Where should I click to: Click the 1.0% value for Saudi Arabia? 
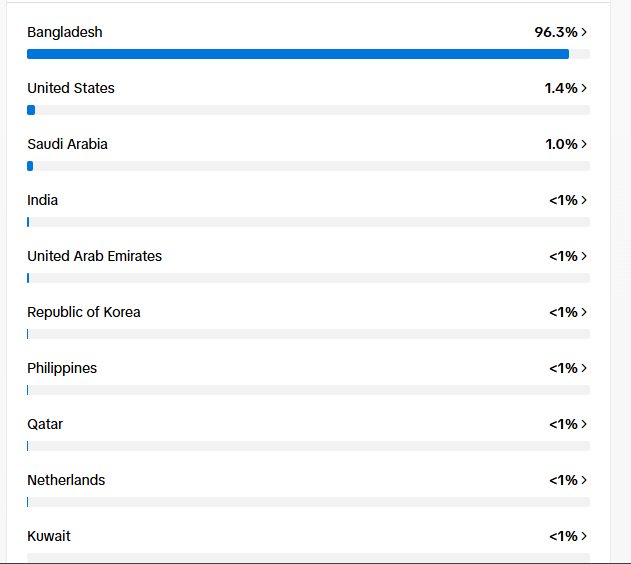point(561,144)
